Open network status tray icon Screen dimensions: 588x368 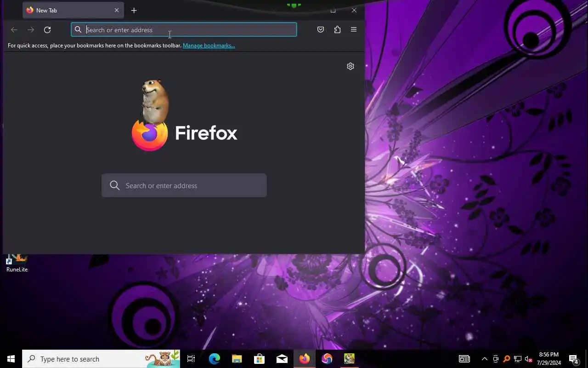pyautogui.click(x=518, y=359)
